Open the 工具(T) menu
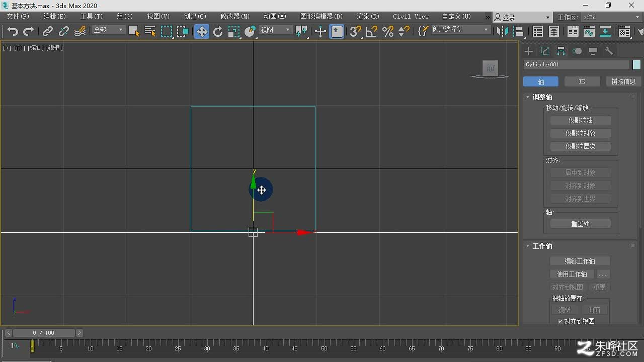Viewport: 644px width, 362px height. [91, 17]
